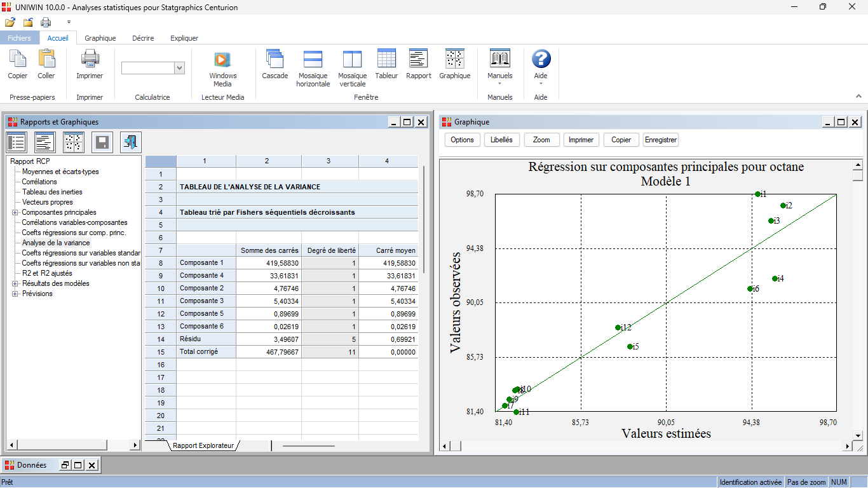Screen dimensions: 868x488
Task: Apply Mosaïque verticale layout
Action: [x=352, y=59]
